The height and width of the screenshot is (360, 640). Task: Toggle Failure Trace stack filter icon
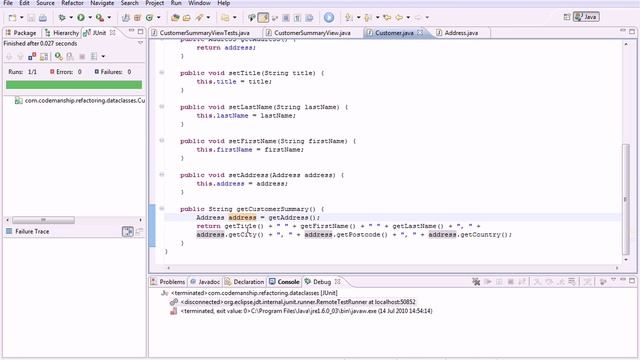click(x=128, y=232)
